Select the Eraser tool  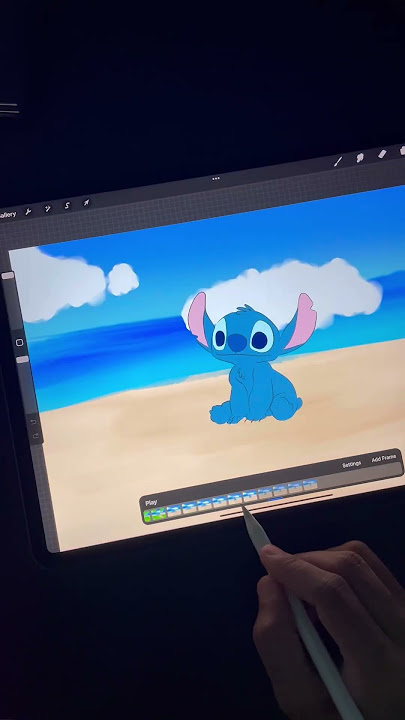tap(382, 154)
